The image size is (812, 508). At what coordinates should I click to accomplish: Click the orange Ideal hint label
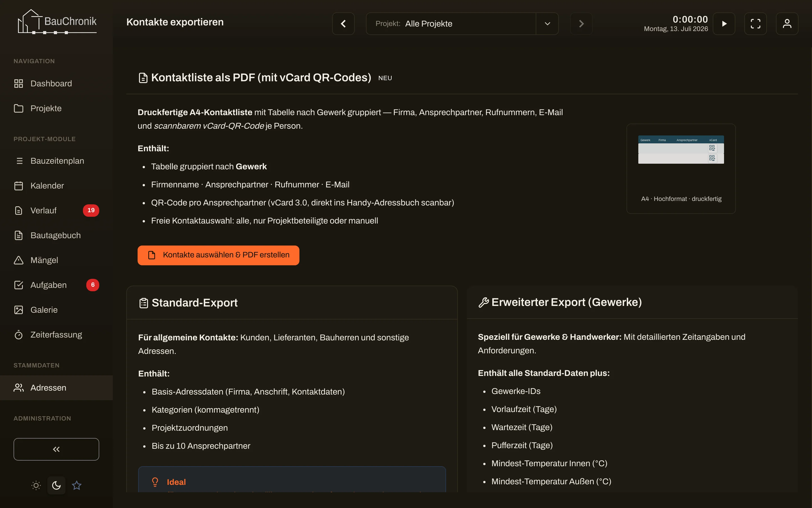point(176,482)
